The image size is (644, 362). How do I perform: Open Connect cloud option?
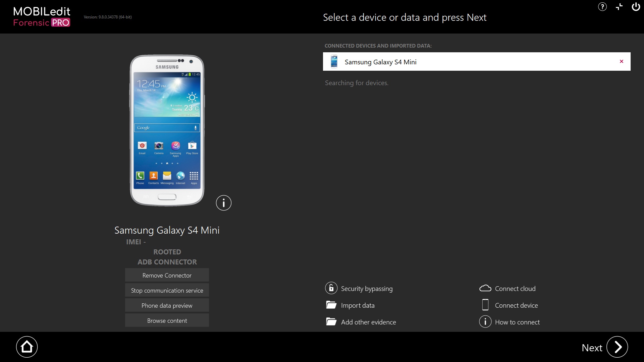(x=515, y=289)
